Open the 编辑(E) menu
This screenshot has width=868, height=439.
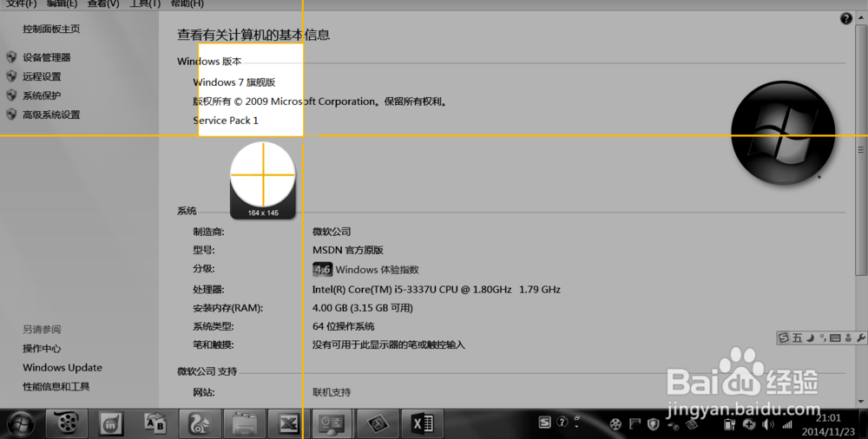click(x=62, y=3)
